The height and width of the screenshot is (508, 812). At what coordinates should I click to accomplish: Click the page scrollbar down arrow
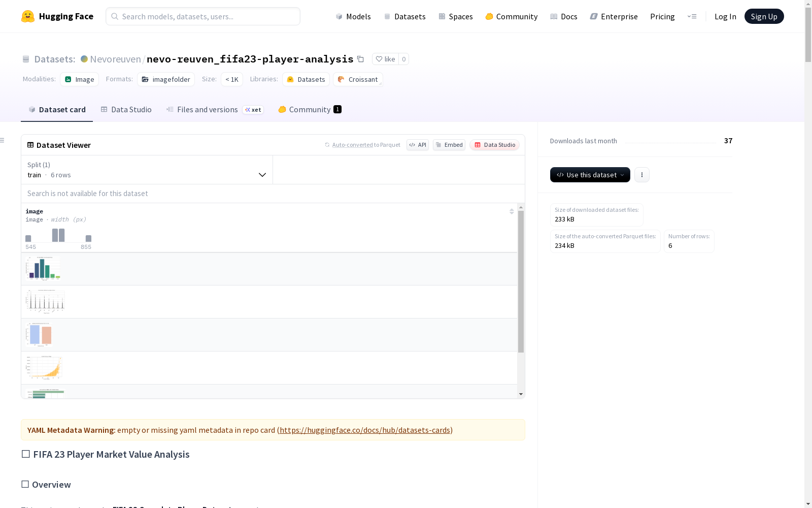pyautogui.click(x=808, y=504)
